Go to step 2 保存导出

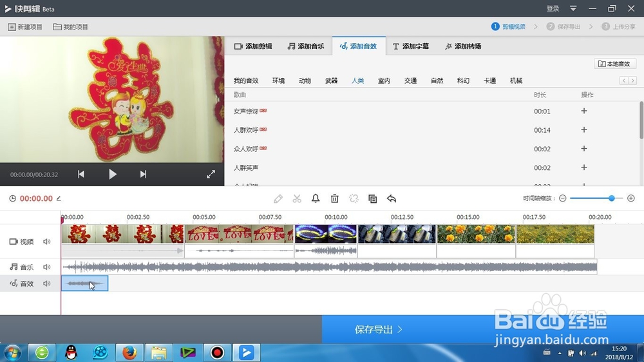[563, 26]
